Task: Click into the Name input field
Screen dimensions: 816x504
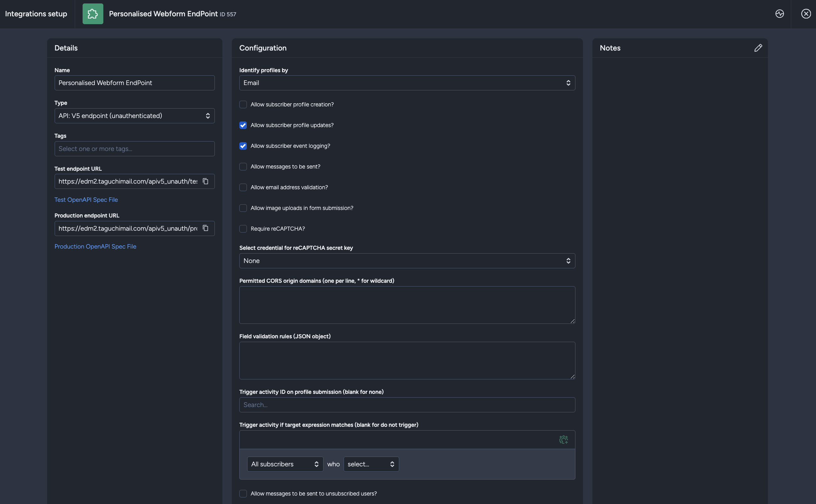Action: pos(134,83)
